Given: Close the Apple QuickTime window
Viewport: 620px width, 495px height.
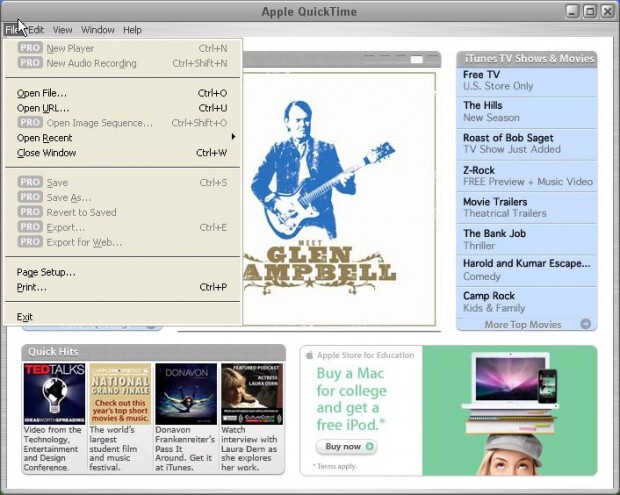Looking at the screenshot, I should (x=607, y=11).
